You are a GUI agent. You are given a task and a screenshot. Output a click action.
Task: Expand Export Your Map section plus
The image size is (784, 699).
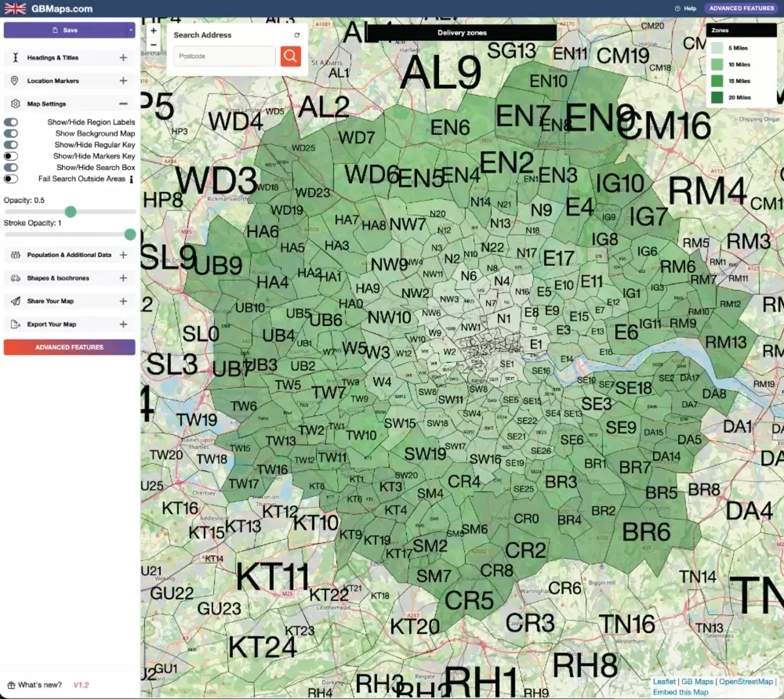click(123, 324)
